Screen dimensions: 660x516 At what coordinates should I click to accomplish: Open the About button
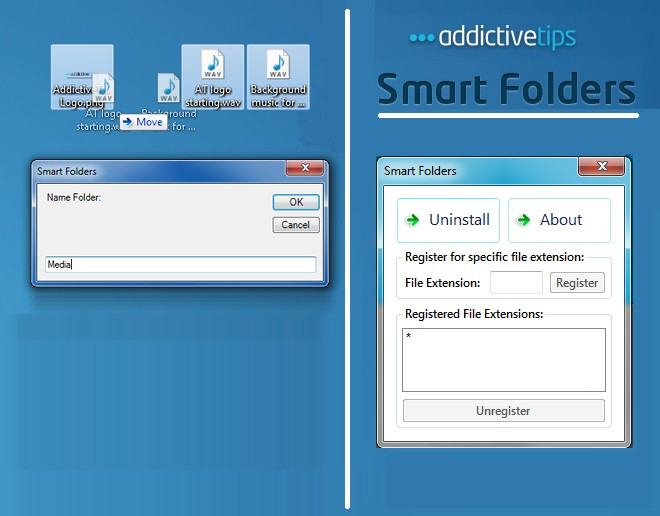[559, 220]
